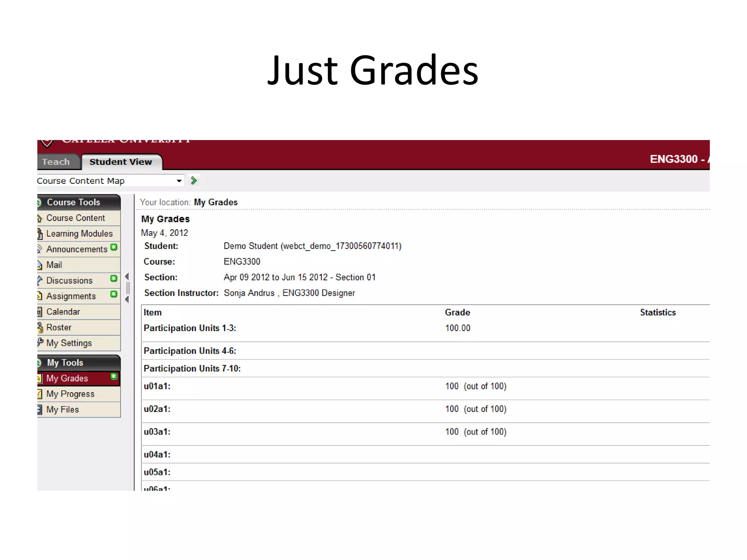This screenshot has width=747, height=560.
Task: Click the My Settings wrench icon
Action: click(40, 343)
